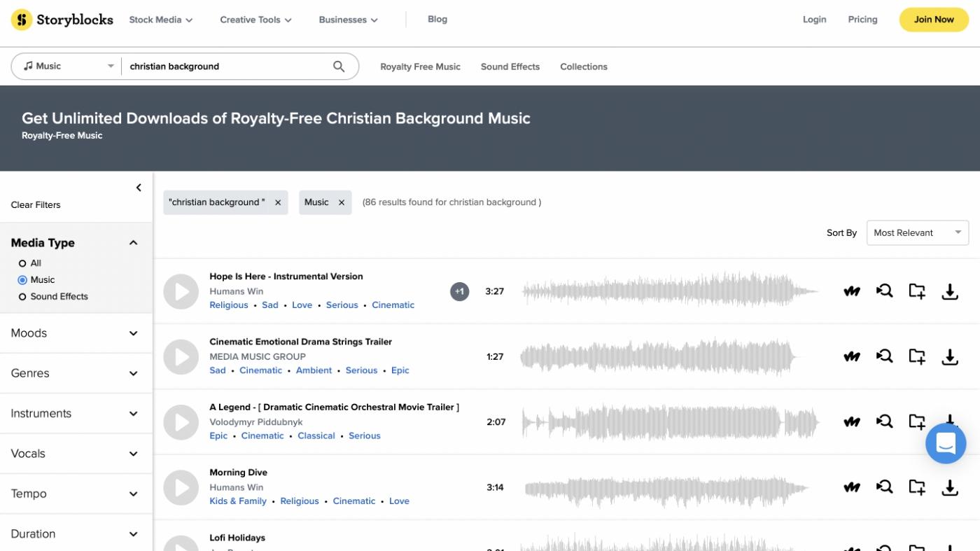Go to the Blog

pos(437,19)
